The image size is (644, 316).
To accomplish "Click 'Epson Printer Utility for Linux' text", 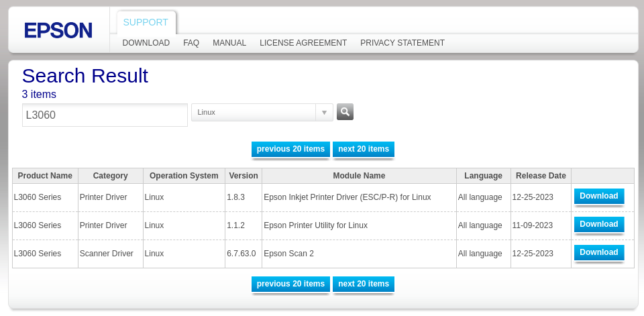I will (x=315, y=225).
